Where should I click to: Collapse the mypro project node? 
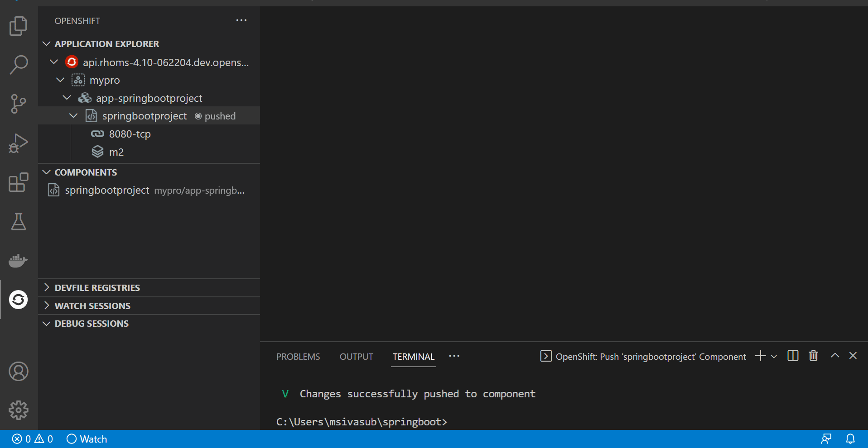pos(60,80)
